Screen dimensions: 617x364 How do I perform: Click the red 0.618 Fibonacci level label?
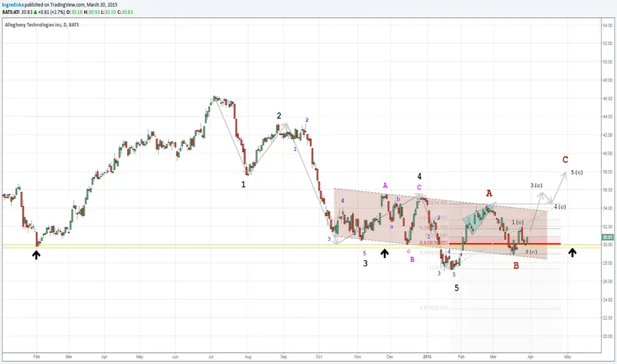click(433, 243)
